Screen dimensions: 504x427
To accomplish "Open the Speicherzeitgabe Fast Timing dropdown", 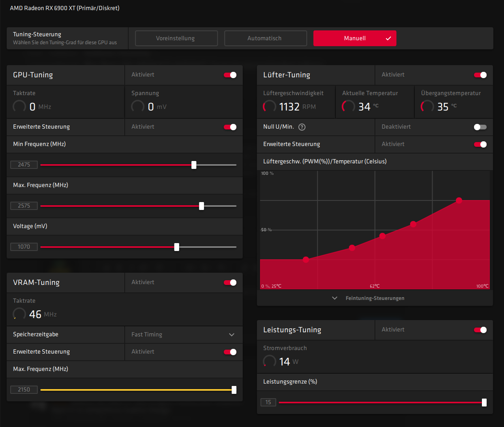I will coord(184,335).
